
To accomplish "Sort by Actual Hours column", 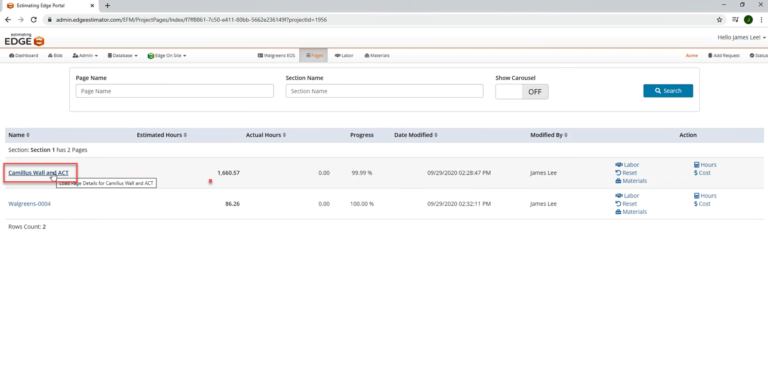I will [x=266, y=135].
